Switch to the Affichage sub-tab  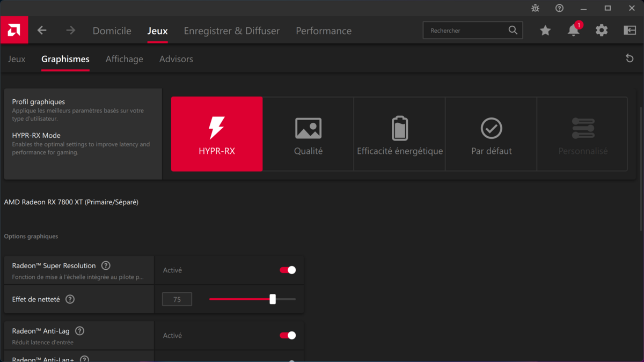click(125, 59)
